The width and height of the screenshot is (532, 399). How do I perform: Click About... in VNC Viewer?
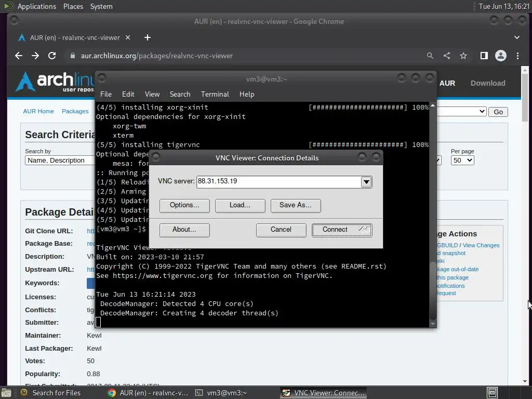click(184, 230)
